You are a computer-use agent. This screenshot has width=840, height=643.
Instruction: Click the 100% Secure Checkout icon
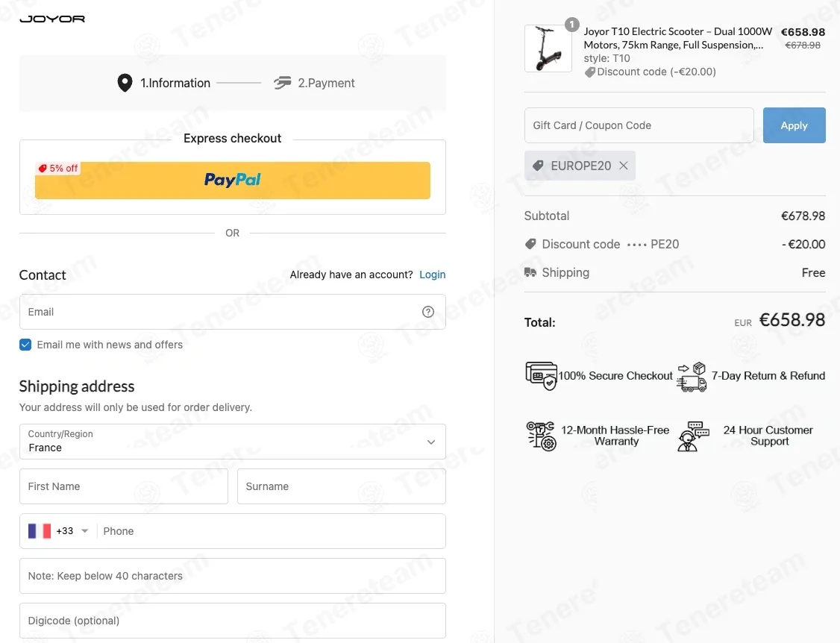tap(541, 376)
